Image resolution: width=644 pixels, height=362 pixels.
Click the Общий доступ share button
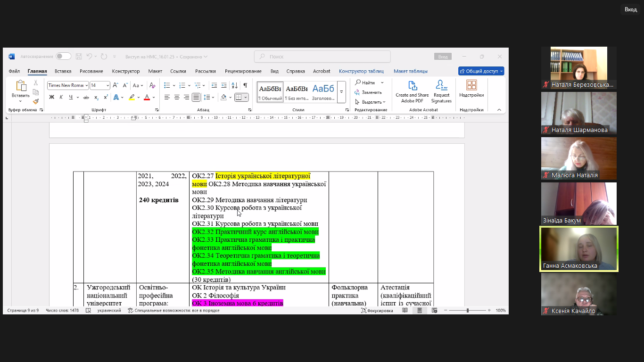(x=481, y=71)
